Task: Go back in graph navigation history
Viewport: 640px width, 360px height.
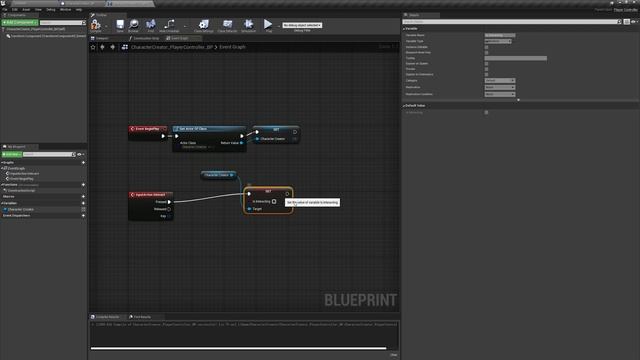Action: (x=102, y=47)
